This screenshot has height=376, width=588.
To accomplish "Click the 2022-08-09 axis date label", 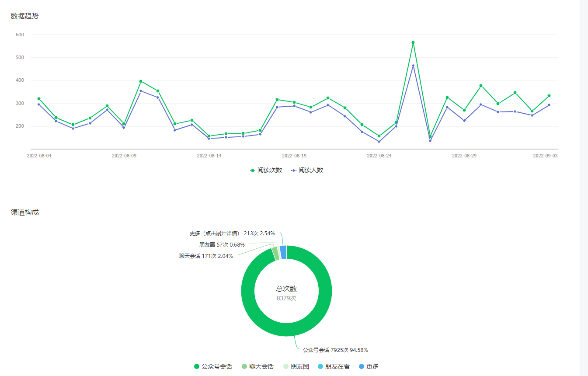I will point(124,156).
